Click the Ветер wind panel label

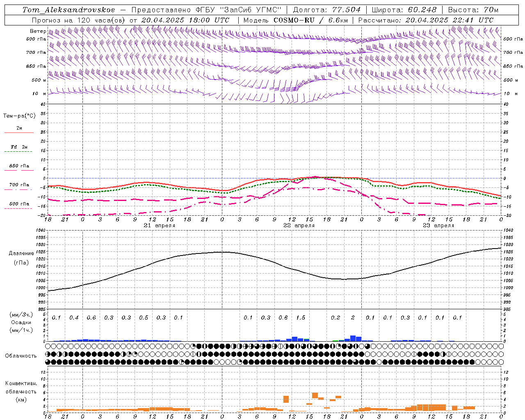(x=38, y=31)
